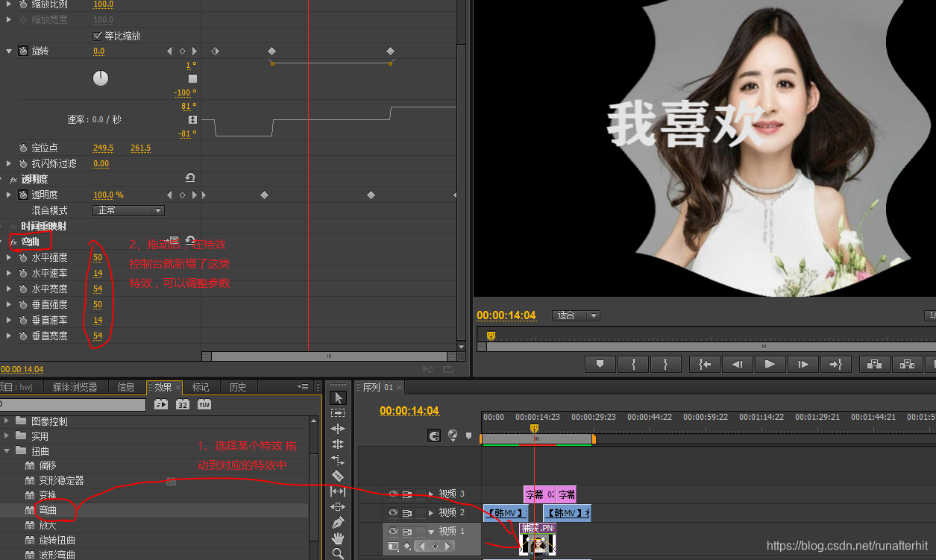This screenshot has height=560, width=936.
Task: Expand the 抗闪烁过滤 property
Action: click(9, 163)
